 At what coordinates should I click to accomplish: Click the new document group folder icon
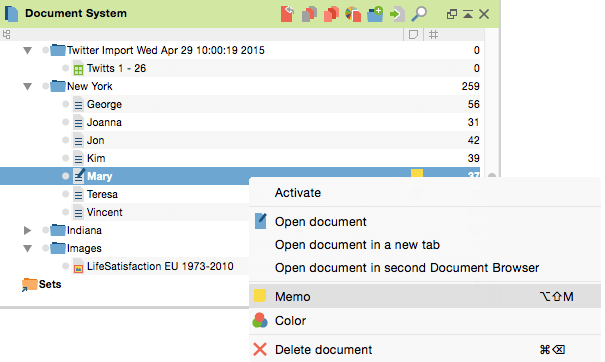(x=375, y=14)
